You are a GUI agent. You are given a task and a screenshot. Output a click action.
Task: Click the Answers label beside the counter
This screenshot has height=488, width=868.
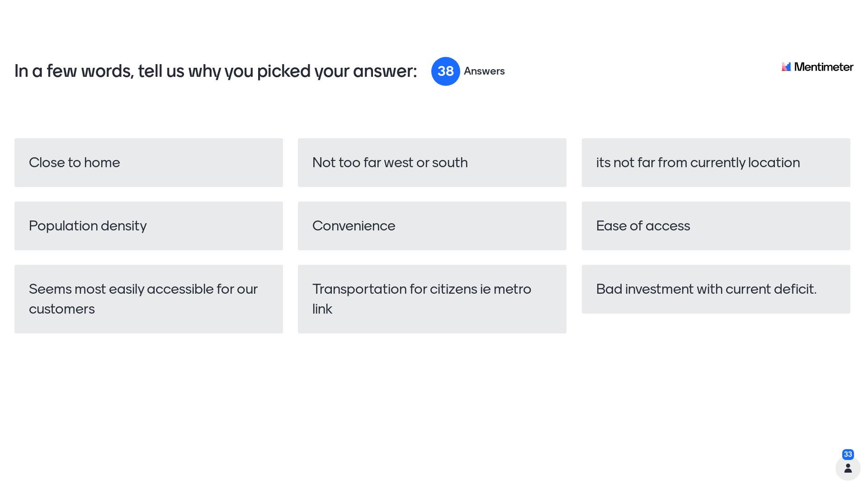pos(484,71)
